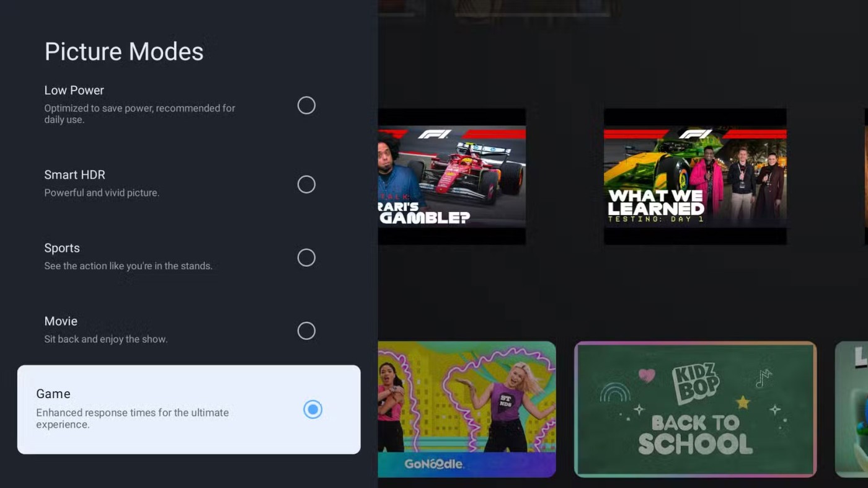Click the GoNoodle logo on the thumbnail
868x488 pixels.
click(x=433, y=464)
